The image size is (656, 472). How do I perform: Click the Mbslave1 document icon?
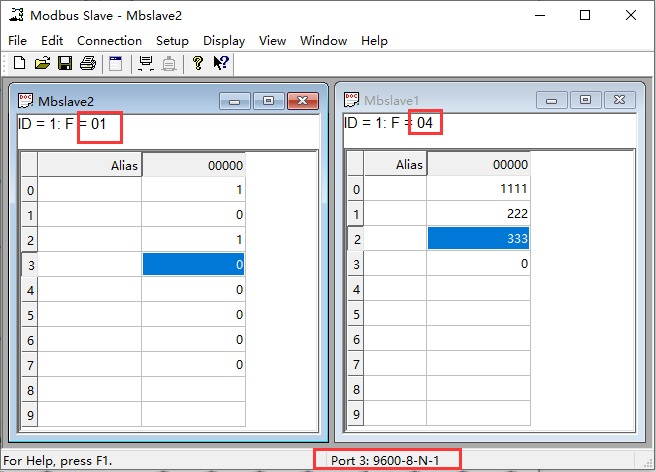click(351, 100)
